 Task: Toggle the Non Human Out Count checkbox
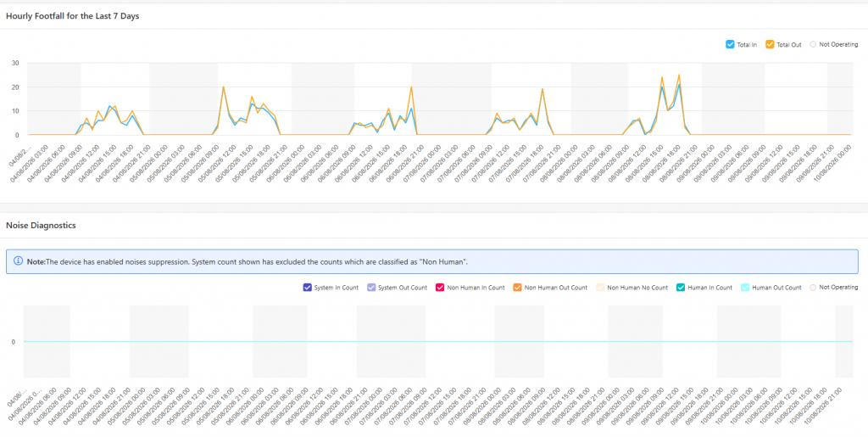pyautogui.click(x=518, y=288)
